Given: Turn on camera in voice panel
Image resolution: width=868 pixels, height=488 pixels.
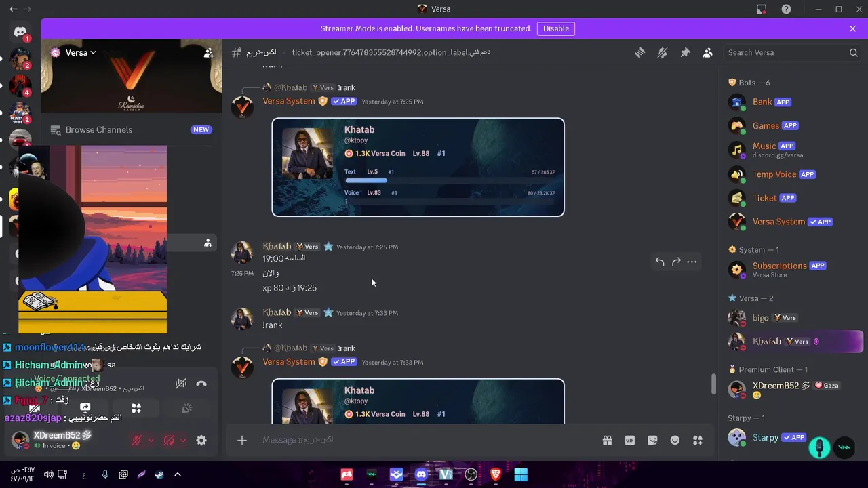Looking at the screenshot, I should (x=34, y=408).
